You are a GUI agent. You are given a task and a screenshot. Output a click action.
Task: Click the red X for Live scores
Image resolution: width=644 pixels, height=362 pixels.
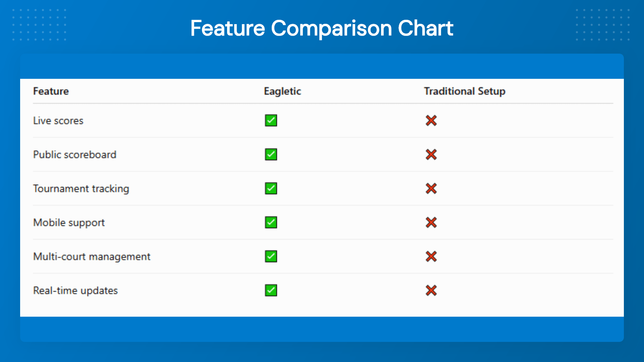(x=431, y=120)
